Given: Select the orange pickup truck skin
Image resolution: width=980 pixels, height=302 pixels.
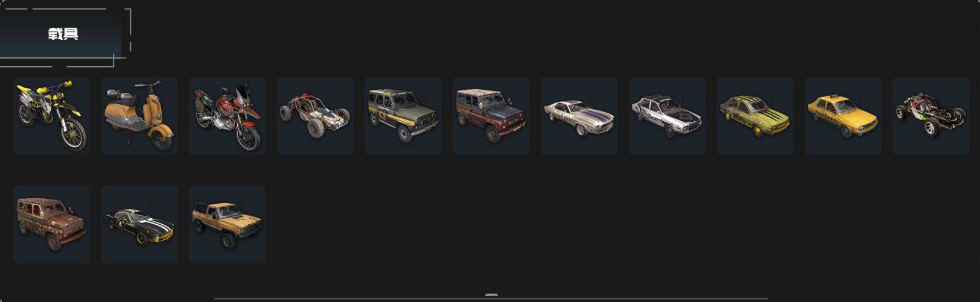Looking at the screenshot, I should point(227,224).
